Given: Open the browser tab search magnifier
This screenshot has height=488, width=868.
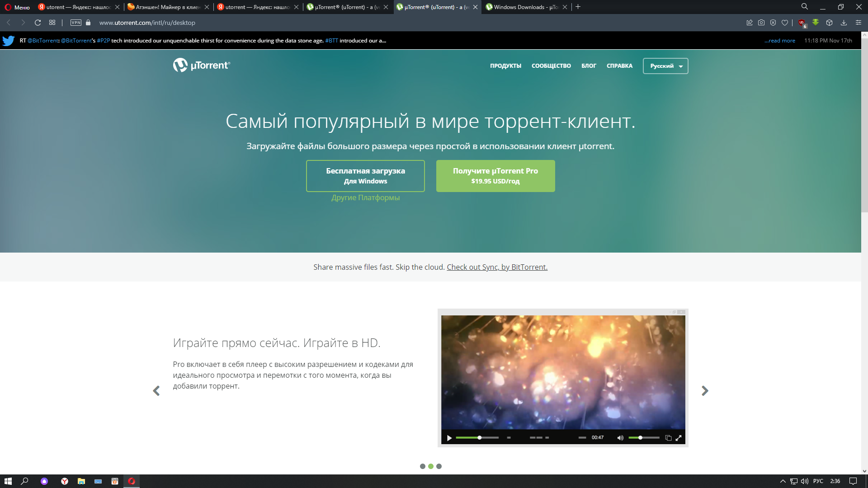Looking at the screenshot, I should coord(805,7).
